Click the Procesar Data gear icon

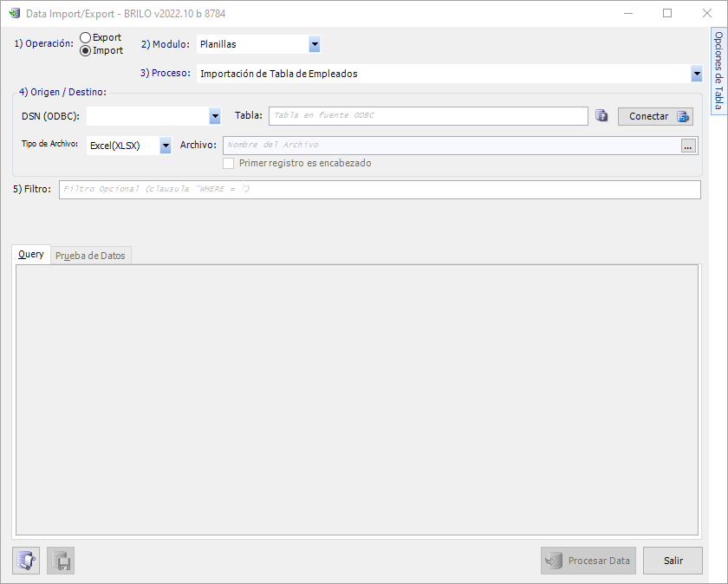(x=553, y=561)
